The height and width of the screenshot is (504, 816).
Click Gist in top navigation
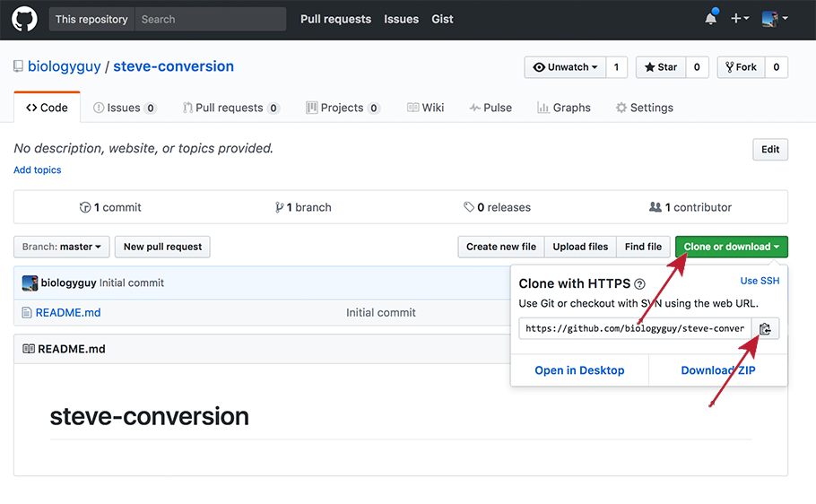(x=442, y=19)
